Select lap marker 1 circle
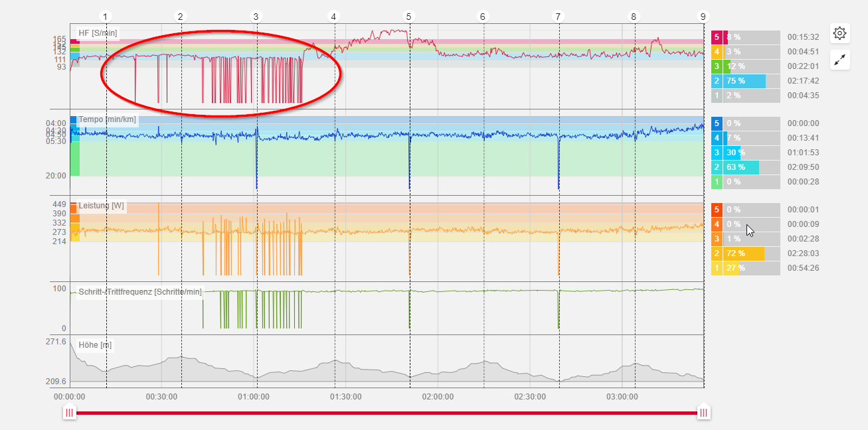868x430 pixels. pos(106,17)
